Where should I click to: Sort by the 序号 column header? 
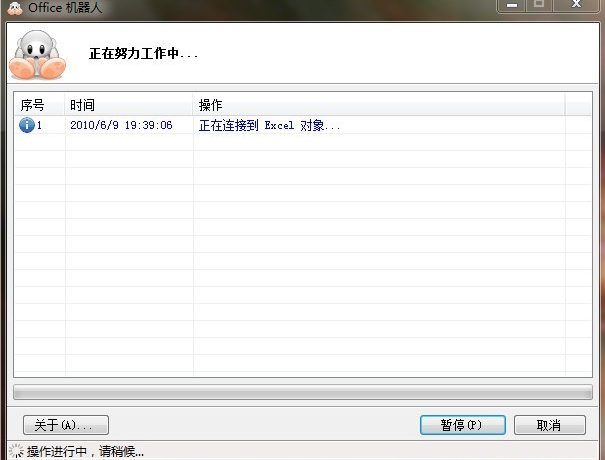coord(39,105)
